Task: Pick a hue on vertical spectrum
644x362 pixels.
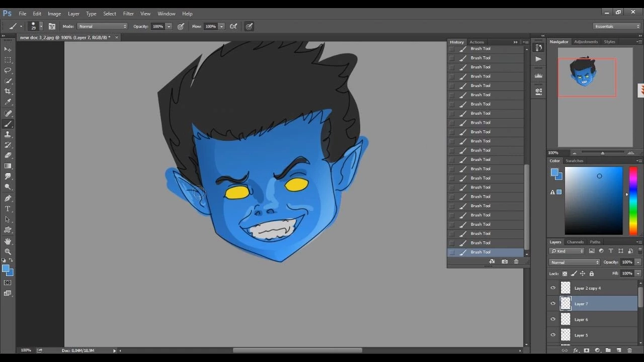Action: tap(633, 201)
